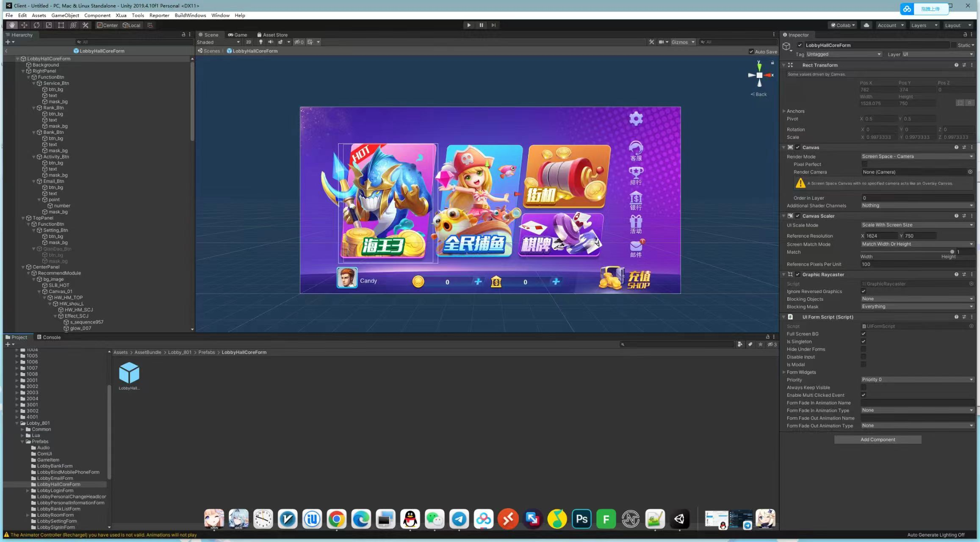Screen dimensions: 980x542
Task: Select LobbyHallCoreForm prefab thumbnail
Action: [x=130, y=373]
